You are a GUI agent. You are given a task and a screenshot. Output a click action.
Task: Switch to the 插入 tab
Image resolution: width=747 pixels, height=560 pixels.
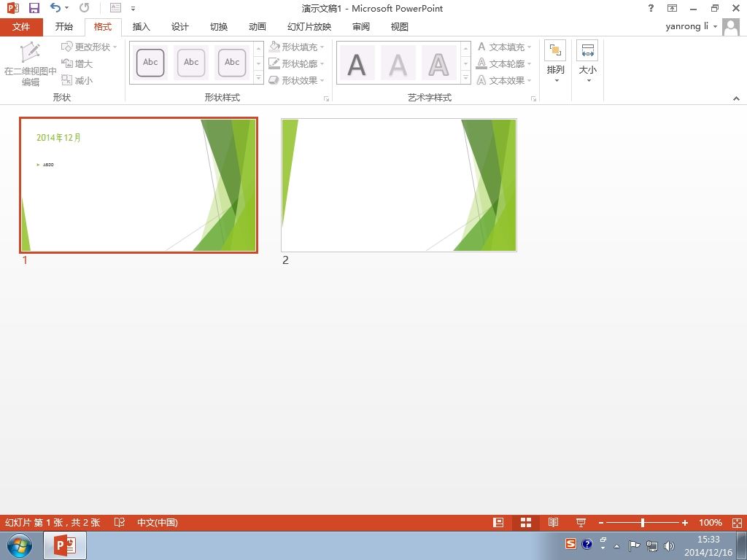pyautogui.click(x=141, y=27)
